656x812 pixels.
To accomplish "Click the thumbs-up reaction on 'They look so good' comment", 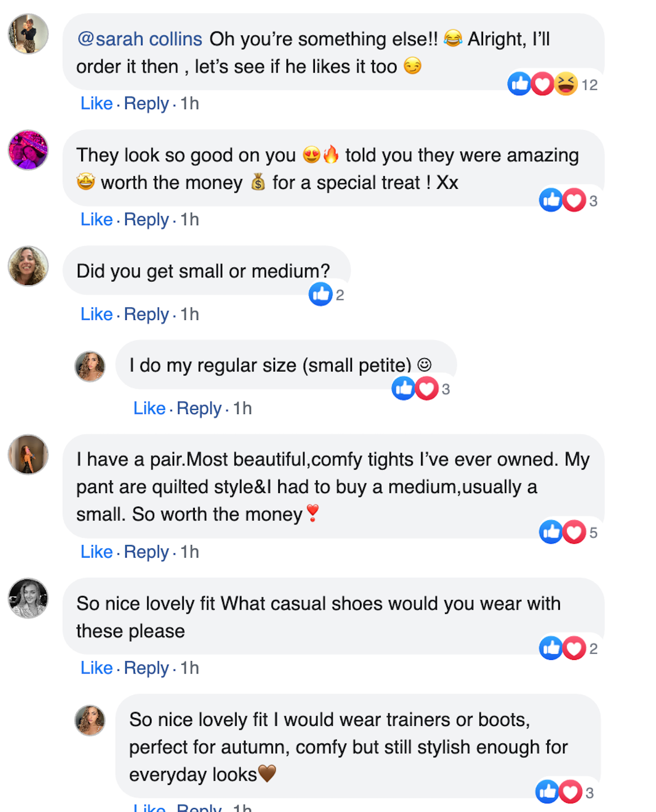I will [x=551, y=200].
